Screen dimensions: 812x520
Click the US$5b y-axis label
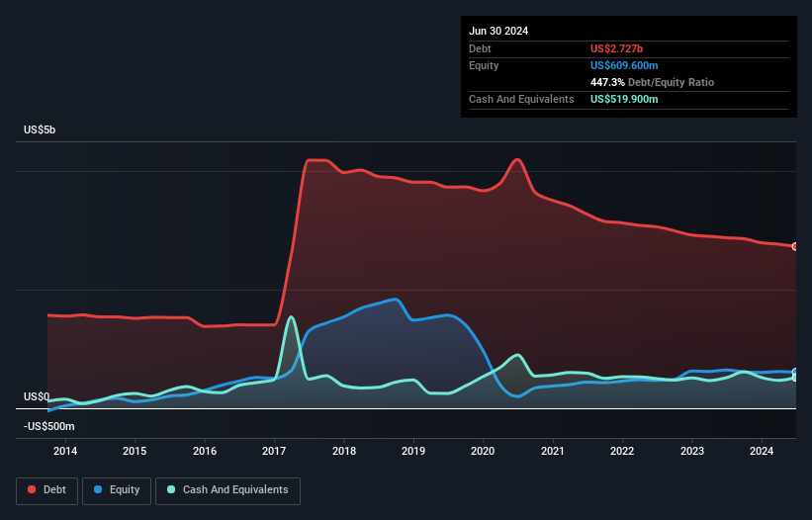pyautogui.click(x=40, y=130)
